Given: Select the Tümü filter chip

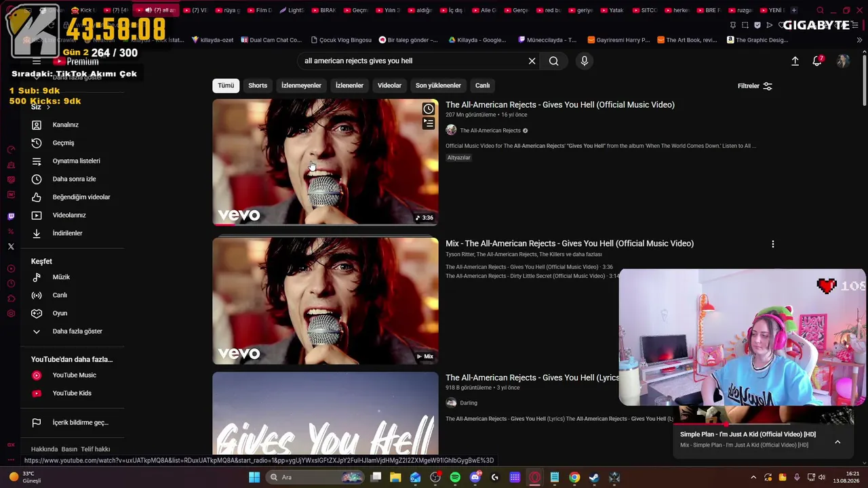Looking at the screenshot, I should [226, 85].
